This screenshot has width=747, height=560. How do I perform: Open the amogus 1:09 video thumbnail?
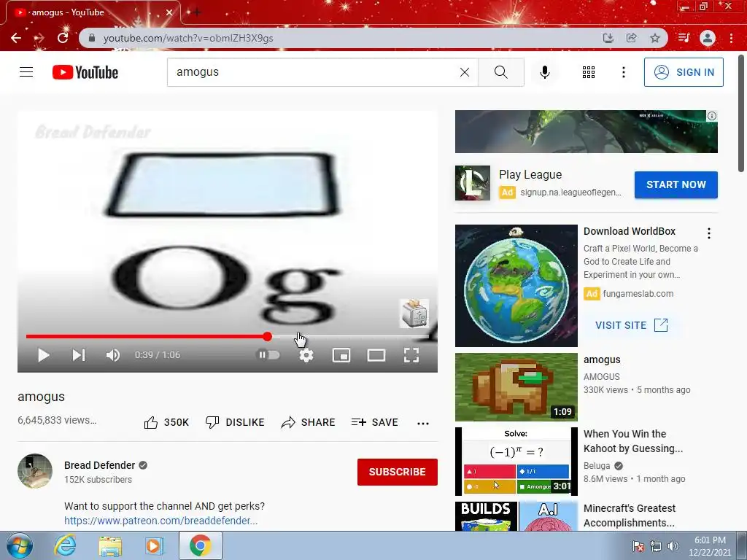(x=516, y=386)
